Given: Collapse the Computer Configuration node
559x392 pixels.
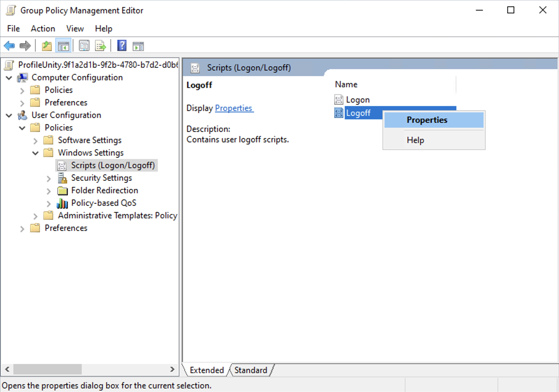Looking at the screenshot, I should [x=9, y=78].
